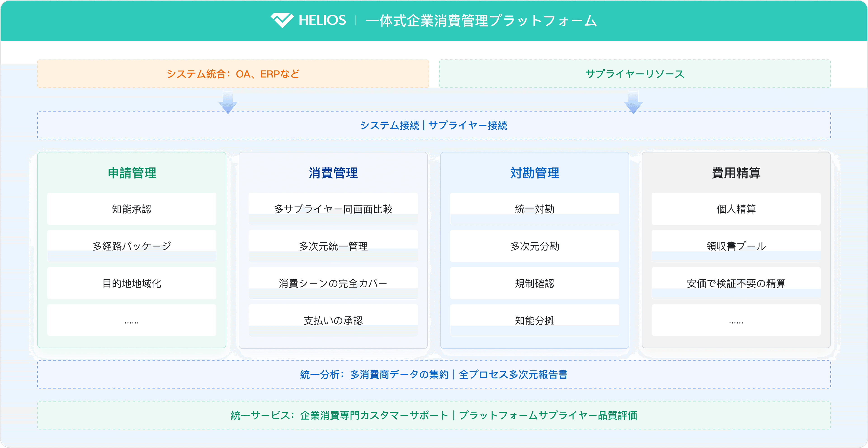868x448 pixels.
Task: Click the 目的地地域化 card
Action: click(x=132, y=283)
